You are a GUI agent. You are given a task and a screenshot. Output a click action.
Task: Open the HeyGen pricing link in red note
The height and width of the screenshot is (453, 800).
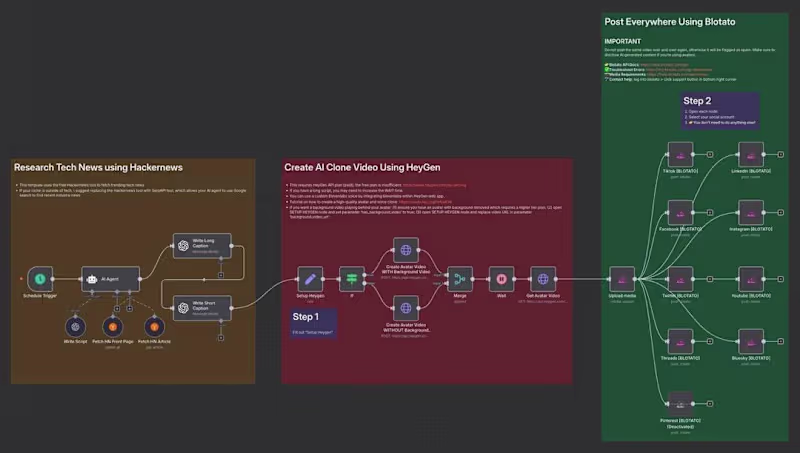point(434,185)
